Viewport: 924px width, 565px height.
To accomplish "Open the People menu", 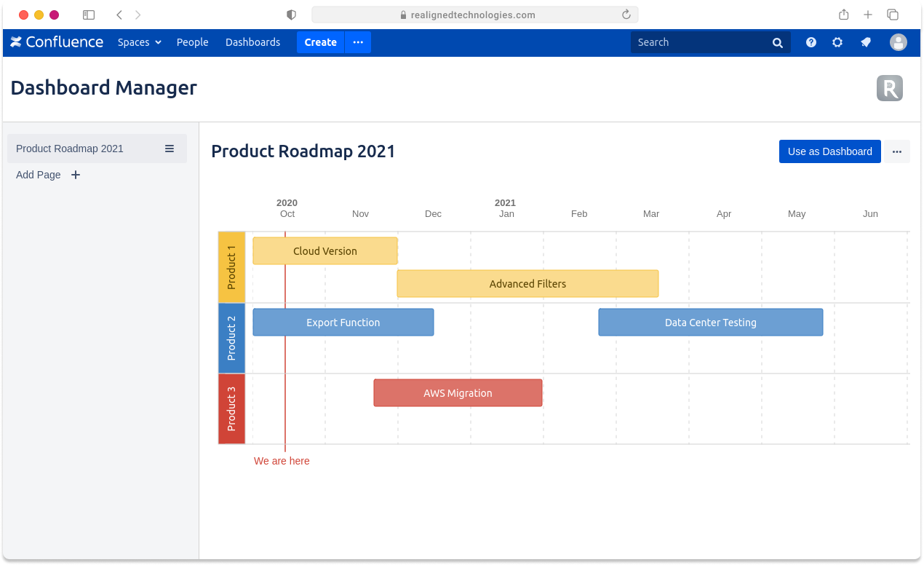I will 192,42.
